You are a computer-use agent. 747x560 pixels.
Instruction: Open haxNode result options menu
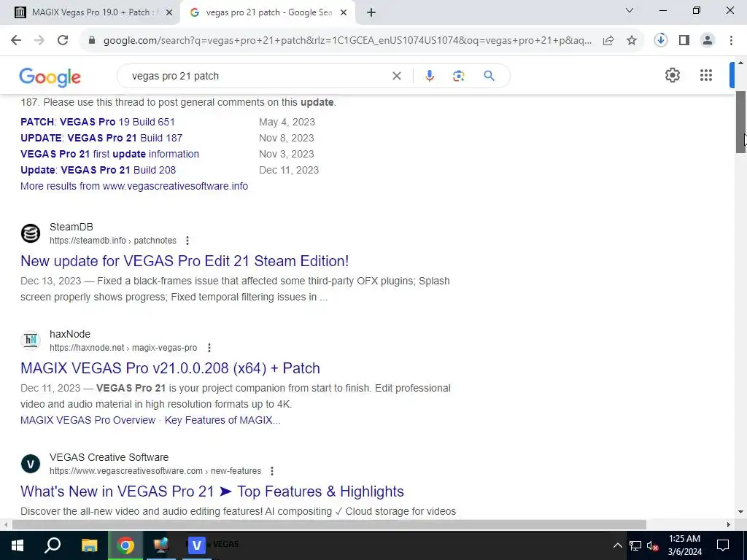tap(209, 348)
